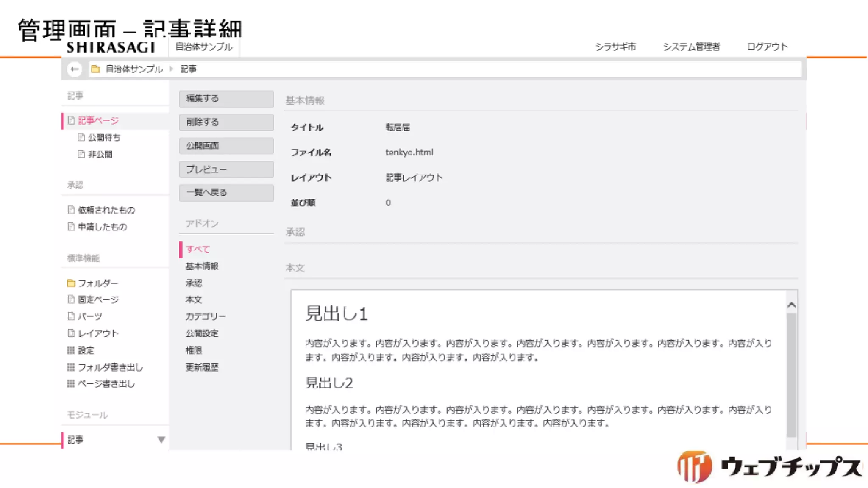Select 非公開 sidebar item
Viewport: 868px width, 488px height.
coord(100,155)
